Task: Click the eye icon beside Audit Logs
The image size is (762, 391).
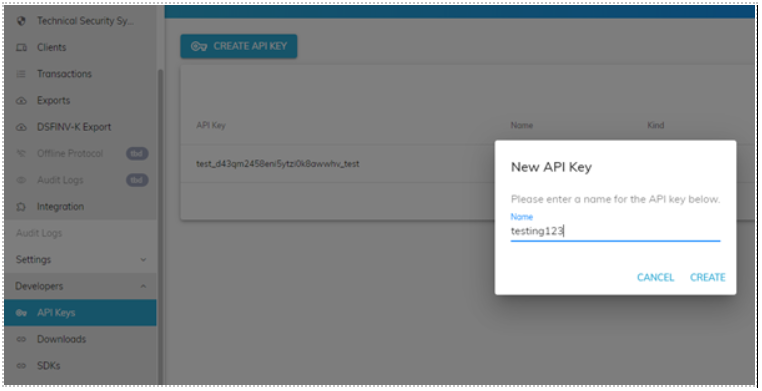Action: 21,180
